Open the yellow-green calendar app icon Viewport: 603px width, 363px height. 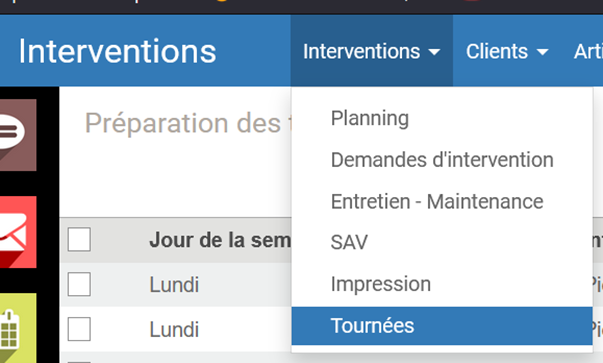18,328
